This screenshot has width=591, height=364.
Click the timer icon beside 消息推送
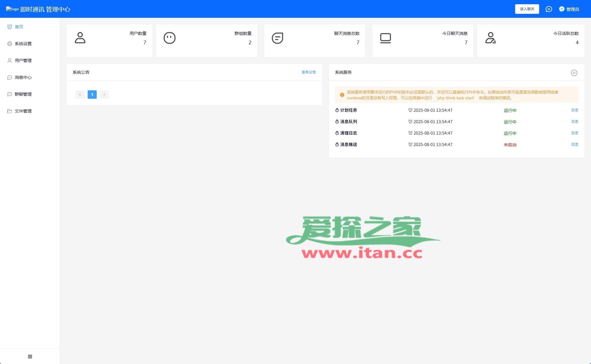pos(337,145)
